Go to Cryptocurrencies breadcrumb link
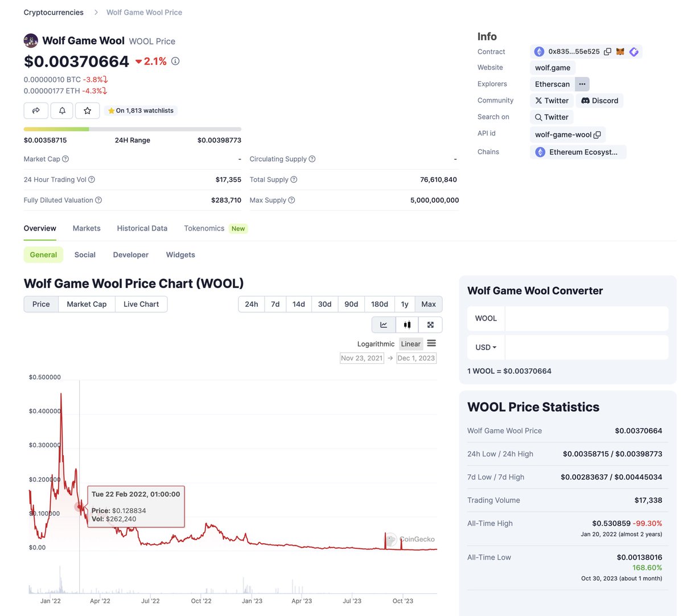683x616 pixels. (54, 12)
